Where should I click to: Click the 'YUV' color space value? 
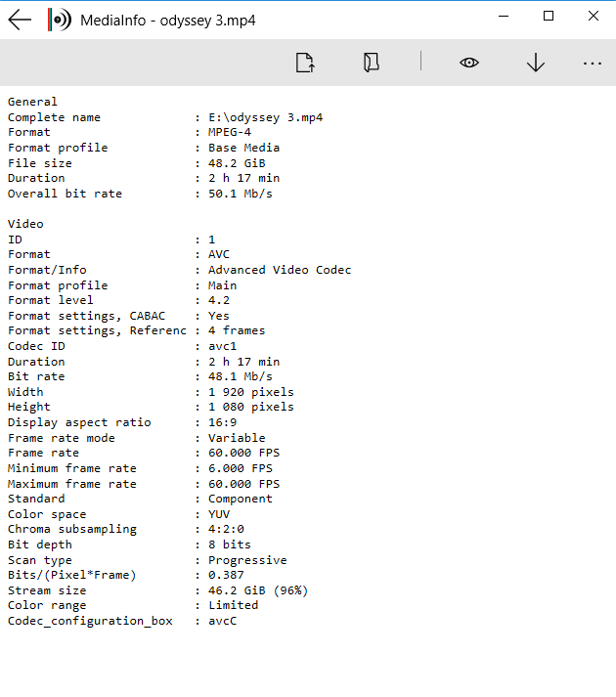[219, 514]
